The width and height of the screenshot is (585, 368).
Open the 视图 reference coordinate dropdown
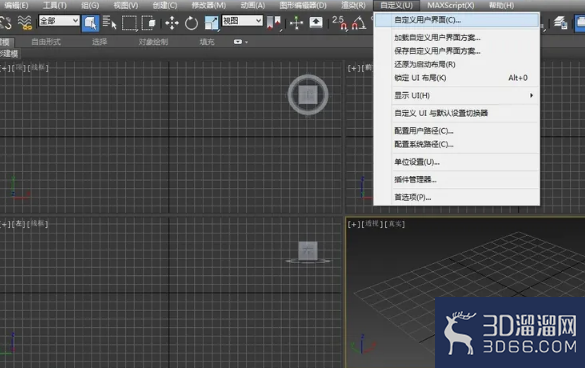point(243,21)
